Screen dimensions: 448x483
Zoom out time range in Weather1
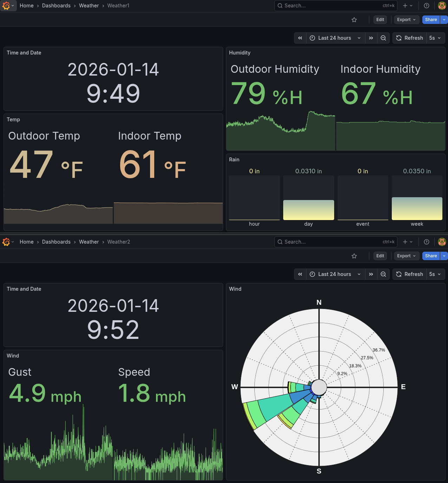[383, 38]
